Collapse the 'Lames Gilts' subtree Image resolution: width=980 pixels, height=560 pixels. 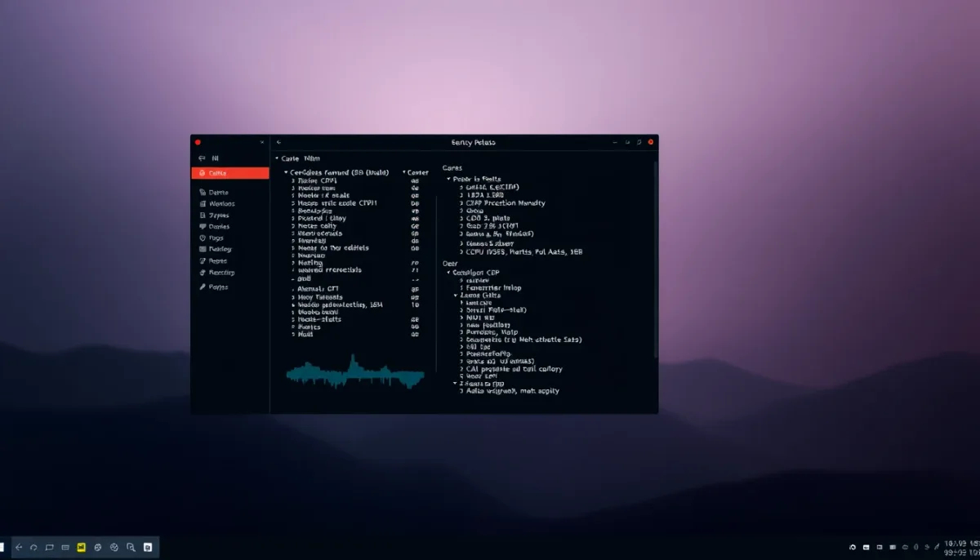click(x=456, y=296)
